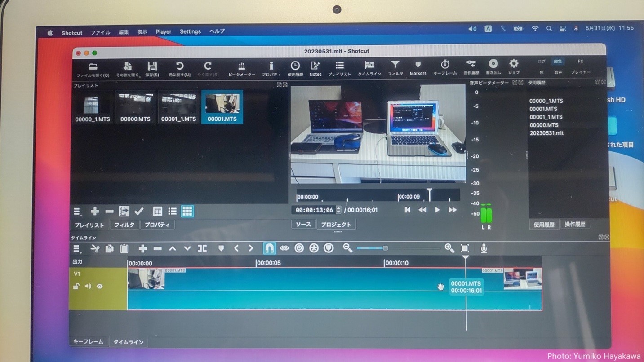The height and width of the screenshot is (362, 644).
Task: Open プロパティ from the top toolbar
Action: [x=271, y=69]
